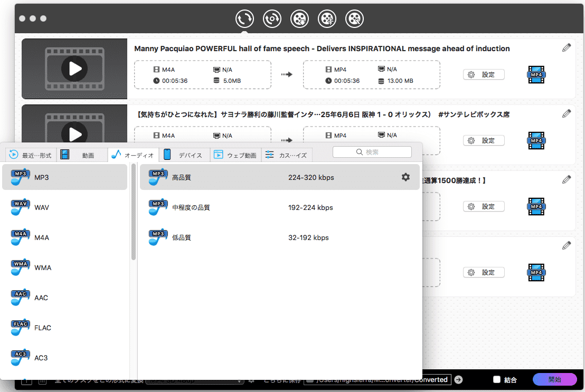Select AAC format in audio list
The width and height of the screenshot is (585, 392).
coord(64,298)
